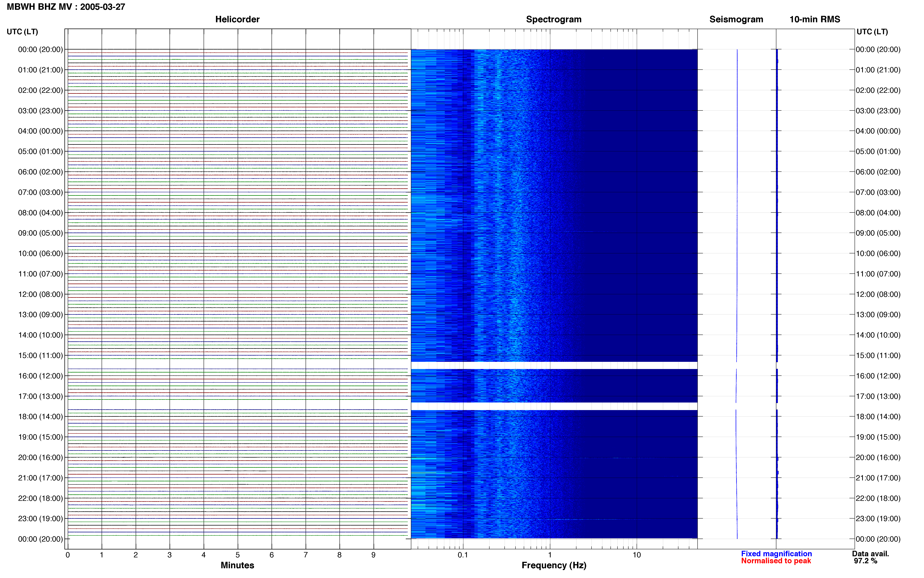924x578 pixels.
Task: Select left-axis time label 17:00 (13:00)
Action: (41, 396)
